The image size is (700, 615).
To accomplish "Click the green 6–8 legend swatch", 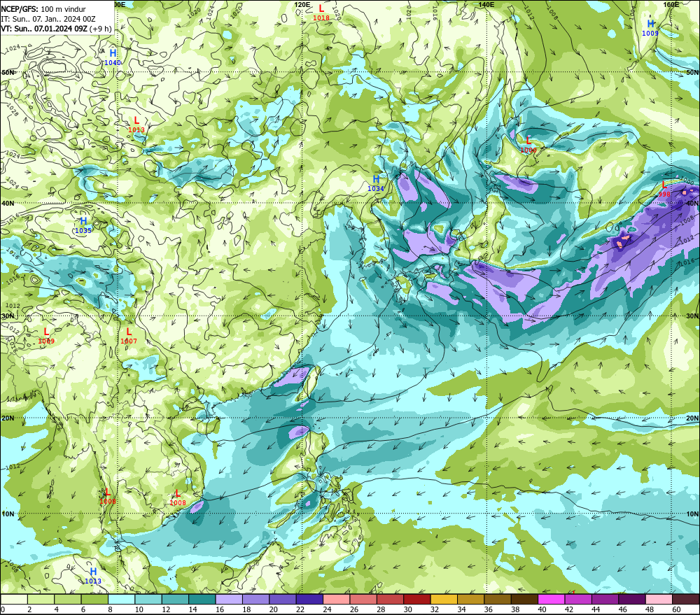I will (x=94, y=599).
